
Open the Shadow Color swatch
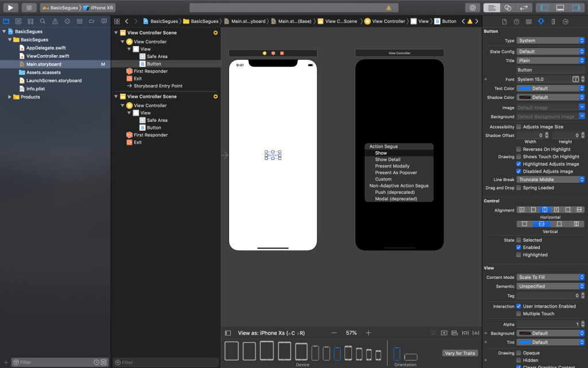point(525,97)
